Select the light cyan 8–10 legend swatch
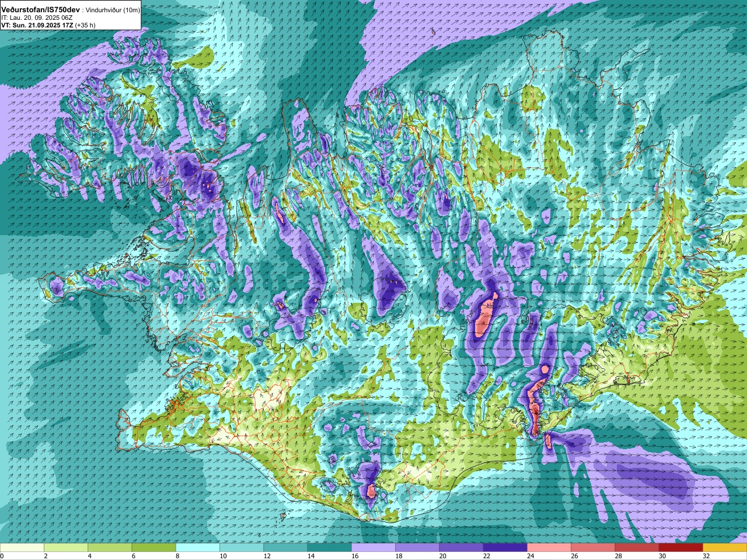The height and width of the screenshot is (560, 747). coord(198,548)
